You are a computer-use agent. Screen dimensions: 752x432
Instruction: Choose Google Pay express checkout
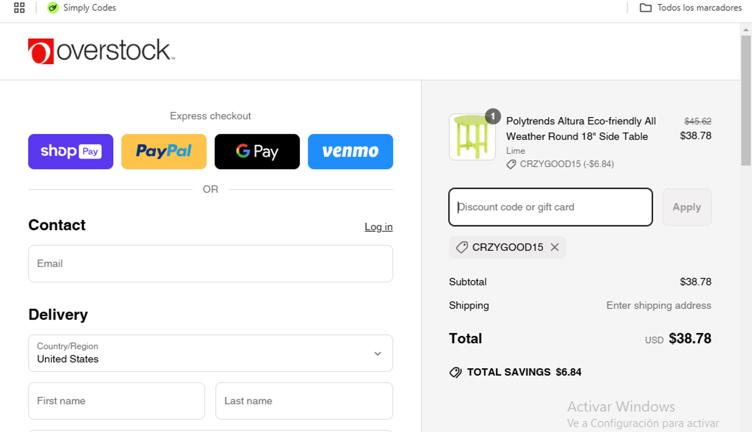point(257,152)
